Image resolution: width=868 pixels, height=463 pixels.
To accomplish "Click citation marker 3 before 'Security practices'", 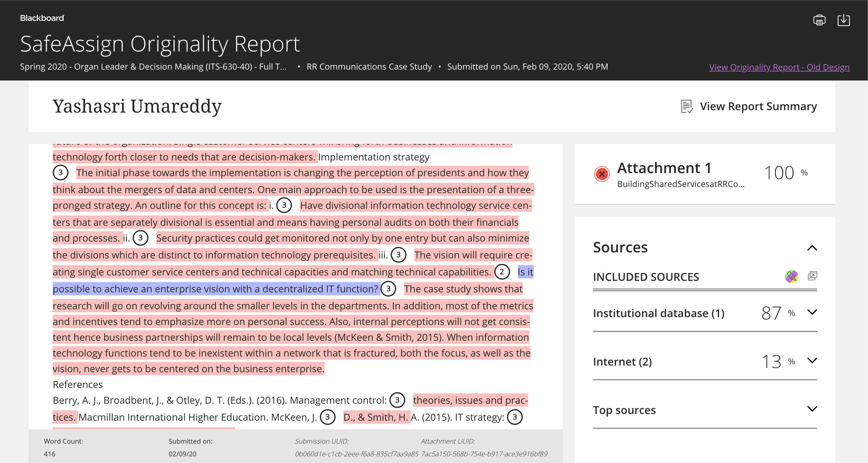I will tap(141, 238).
